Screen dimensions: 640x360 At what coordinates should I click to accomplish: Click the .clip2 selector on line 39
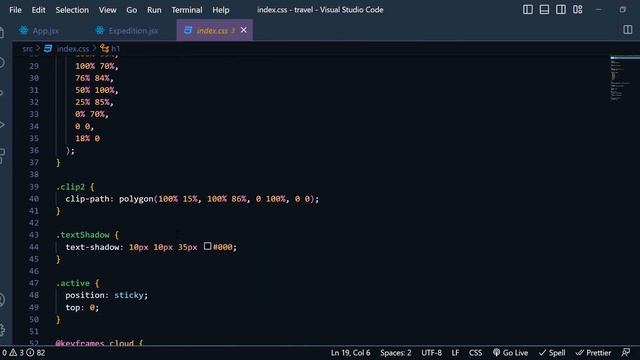pyautogui.click(x=70, y=187)
